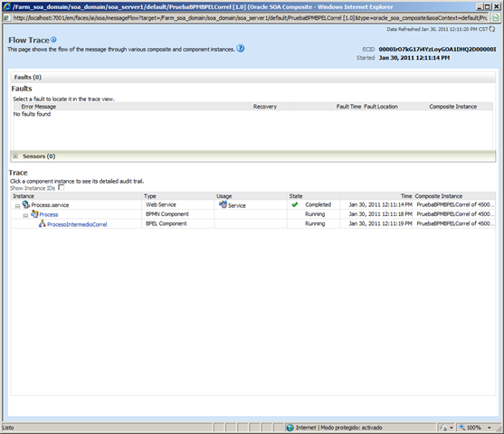
Task: Click the 'Completed' state text
Action: pyautogui.click(x=318, y=204)
